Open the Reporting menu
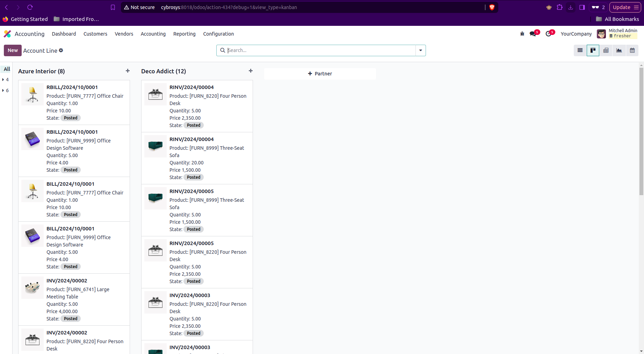Image resolution: width=644 pixels, height=354 pixels. (184, 34)
